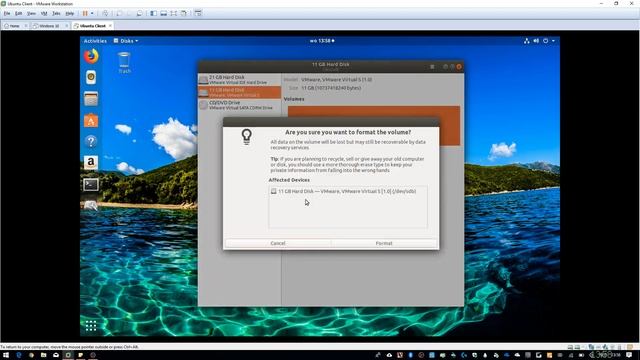Image resolution: width=640 pixels, height=360 pixels.
Task: Switch to the Windows 10 tab
Action: point(47,26)
